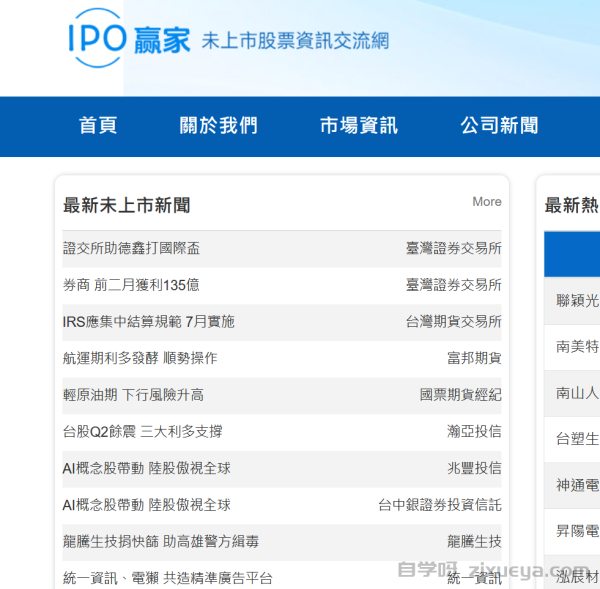The image size is (600, 589).
Task: Open 輕原油期 下行風險升高 article
Action: click(x=133, y=395)
